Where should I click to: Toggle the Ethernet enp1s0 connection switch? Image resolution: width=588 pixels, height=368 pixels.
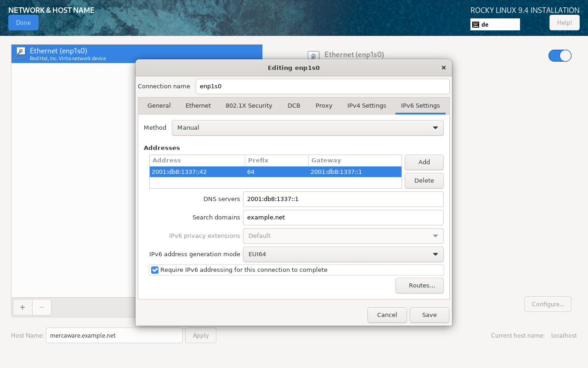(x=560, y=56)
